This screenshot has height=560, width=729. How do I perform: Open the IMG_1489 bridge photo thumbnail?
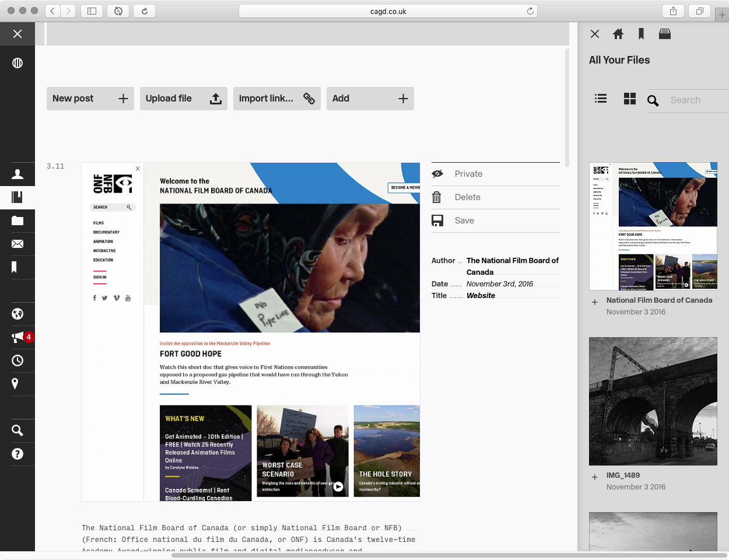click(x=653, y=401)
